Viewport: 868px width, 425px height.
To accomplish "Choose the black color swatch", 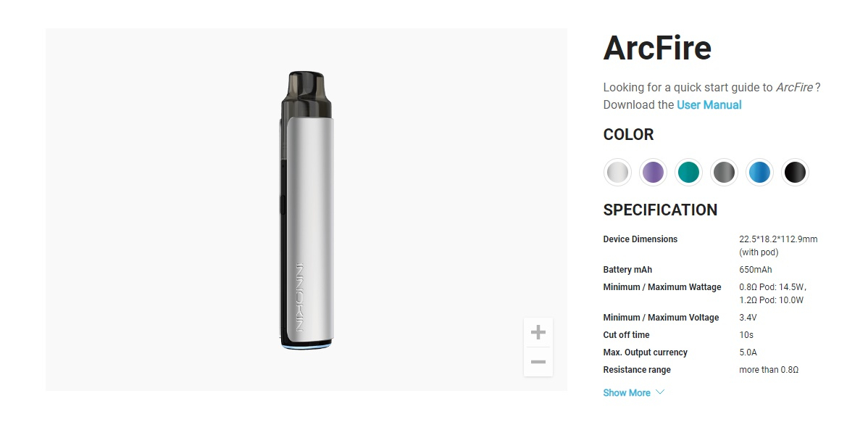I will [795, 173].
